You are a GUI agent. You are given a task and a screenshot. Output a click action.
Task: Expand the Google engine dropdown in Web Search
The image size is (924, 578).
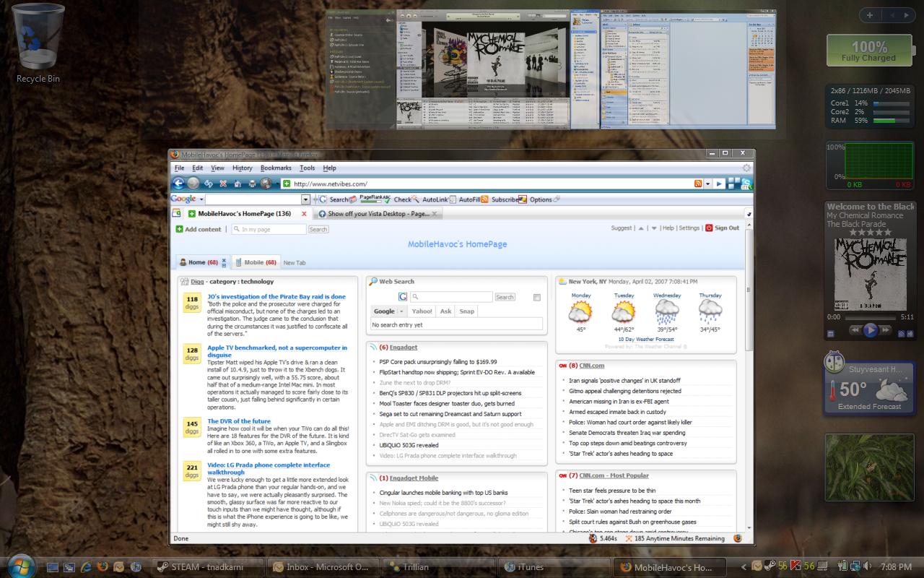click(x=401, y=311)
